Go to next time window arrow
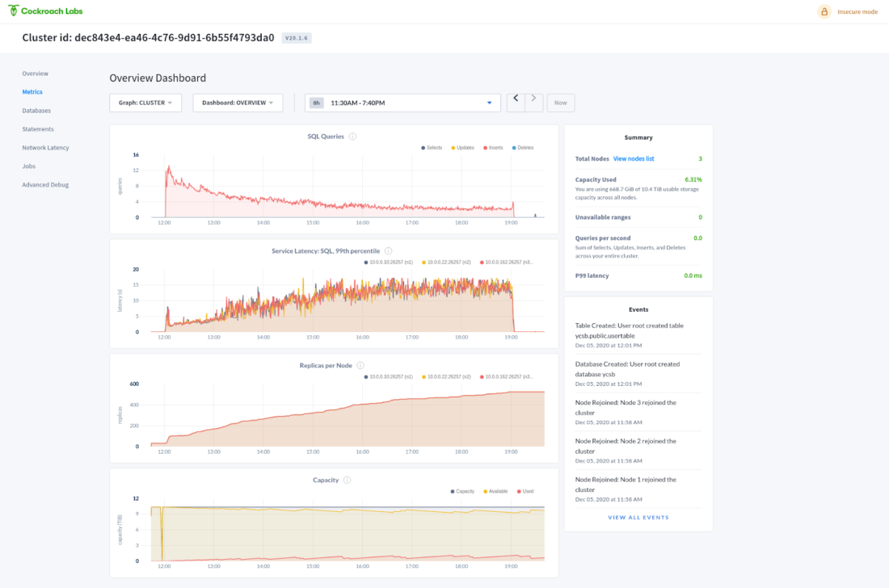The width and height of the screenshot is (889, 588). click(534, 103)
